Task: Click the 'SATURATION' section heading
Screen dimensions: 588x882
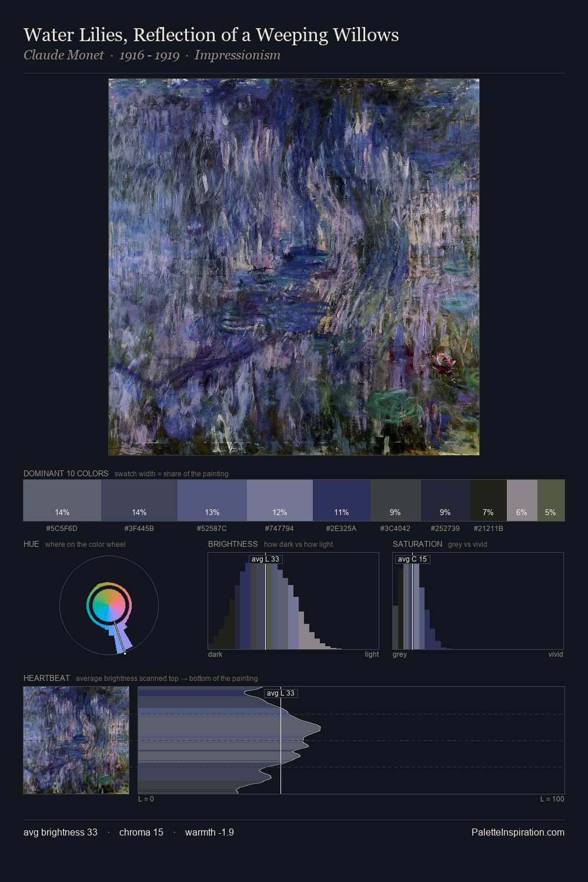Action: pyautogui.click(x=417, y=544)
